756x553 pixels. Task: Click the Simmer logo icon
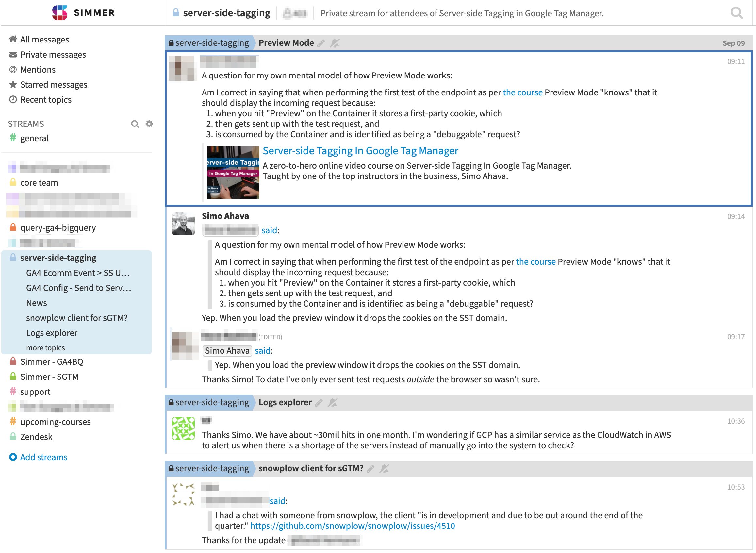click(x=59, y=13)
